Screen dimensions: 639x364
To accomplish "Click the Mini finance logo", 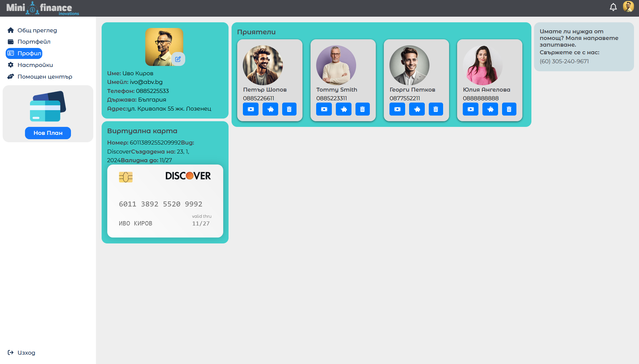I will 43,8.
